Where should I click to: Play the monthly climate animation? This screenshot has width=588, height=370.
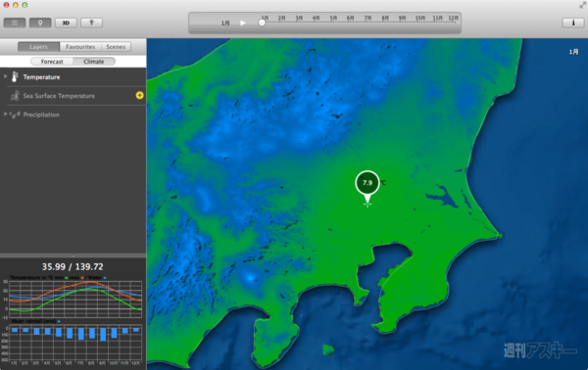(x=243, y=23)
